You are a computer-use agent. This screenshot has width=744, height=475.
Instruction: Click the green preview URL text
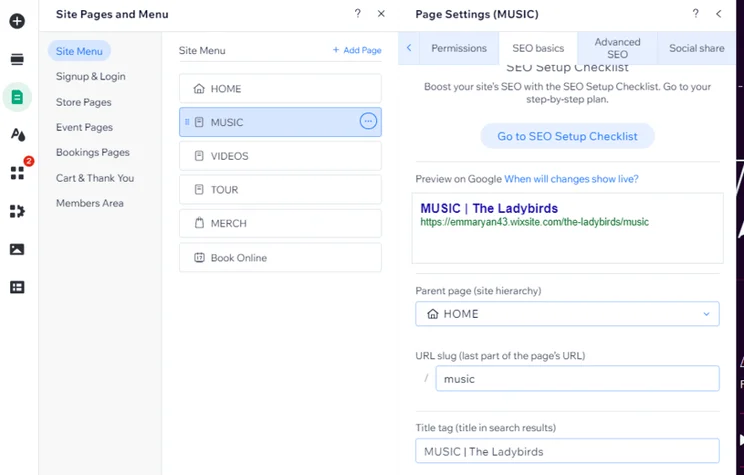click(x=535, y=222)
